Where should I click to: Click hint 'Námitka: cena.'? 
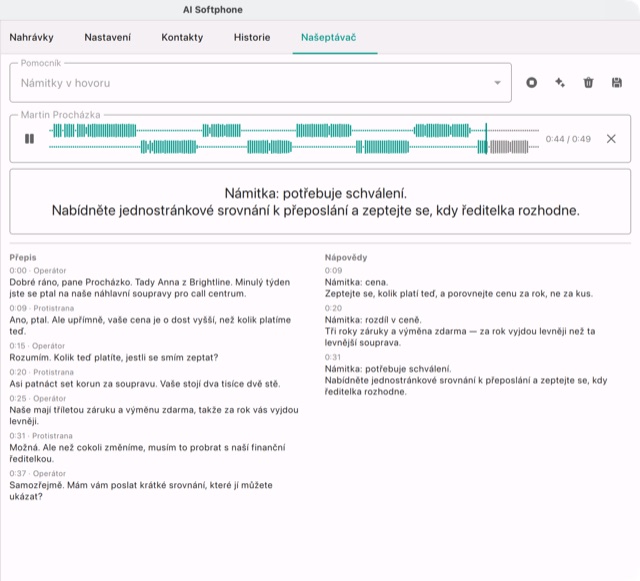(x=356, y=282)
